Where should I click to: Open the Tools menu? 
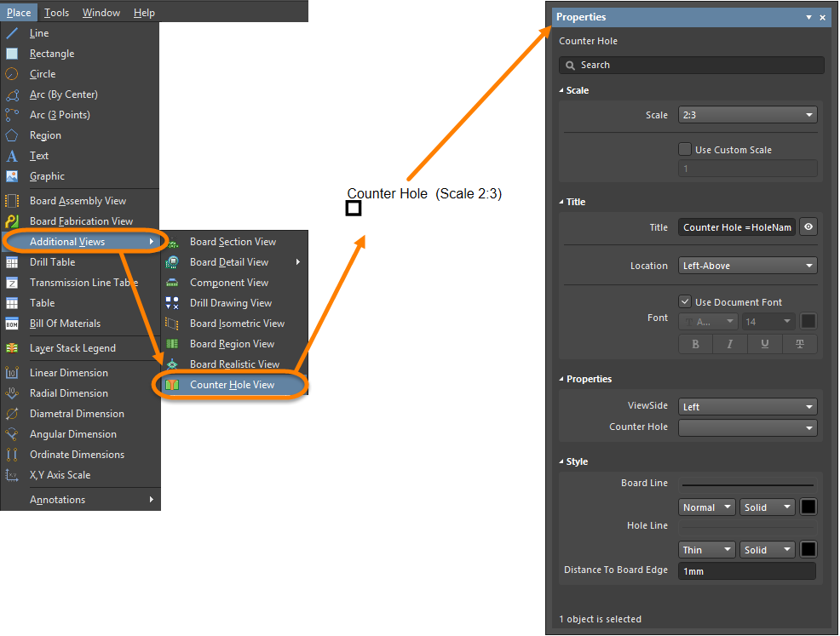56,12
